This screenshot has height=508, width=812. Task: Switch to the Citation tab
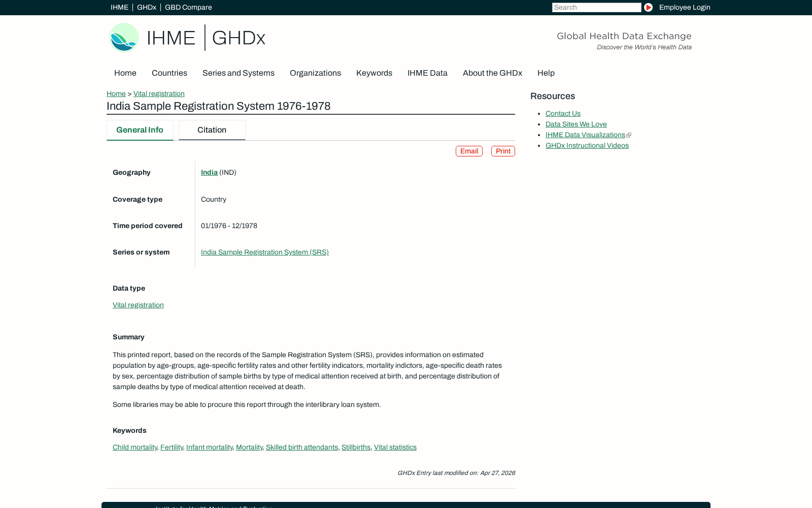(x=212, y=130)
